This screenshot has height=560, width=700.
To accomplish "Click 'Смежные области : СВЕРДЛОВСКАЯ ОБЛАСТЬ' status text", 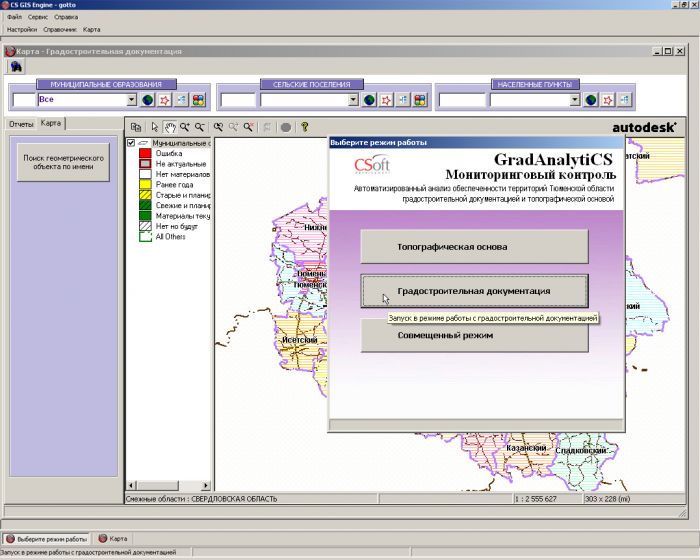I will coord(201,499).
